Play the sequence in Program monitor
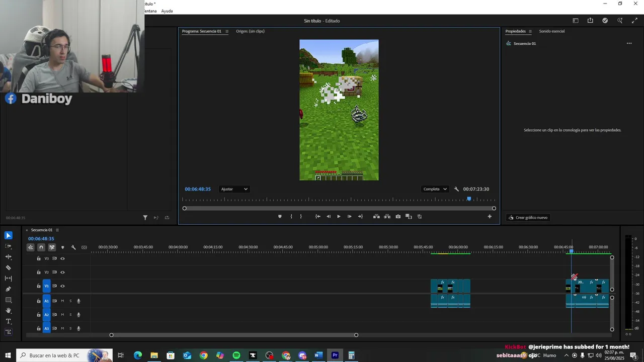Screen dimensions: 644x362 (x=339, y=217)
